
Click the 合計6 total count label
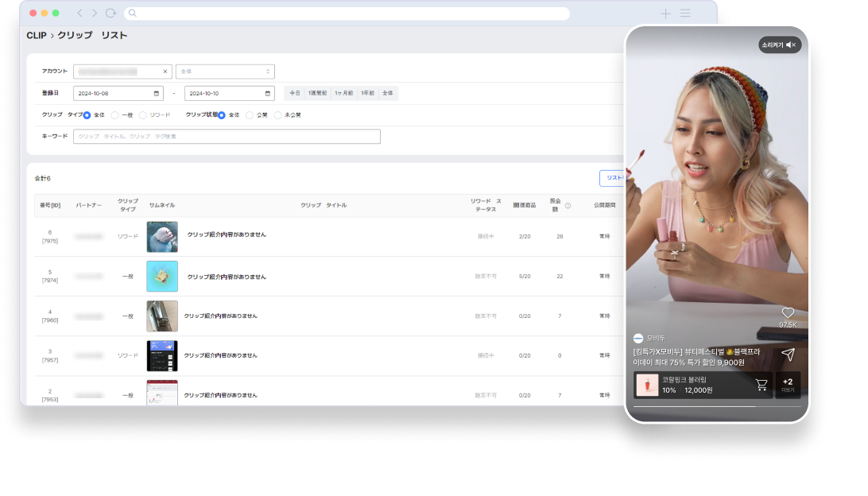43,178
